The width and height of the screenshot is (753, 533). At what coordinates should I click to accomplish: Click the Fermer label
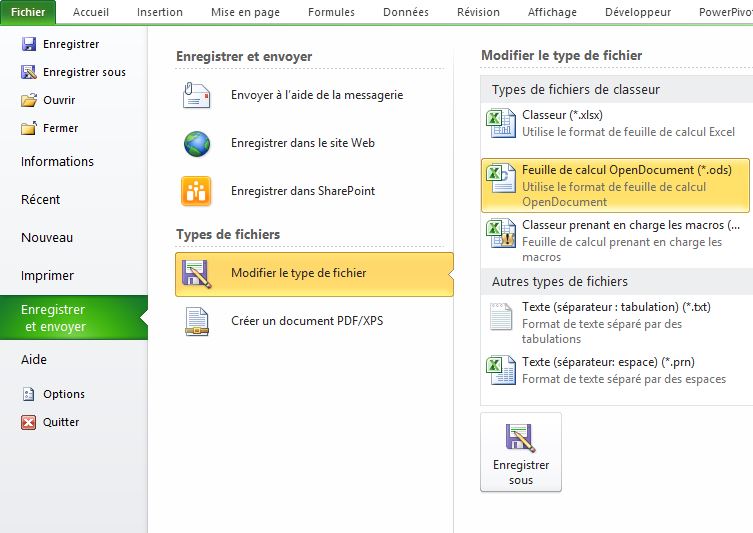point(61,128)
